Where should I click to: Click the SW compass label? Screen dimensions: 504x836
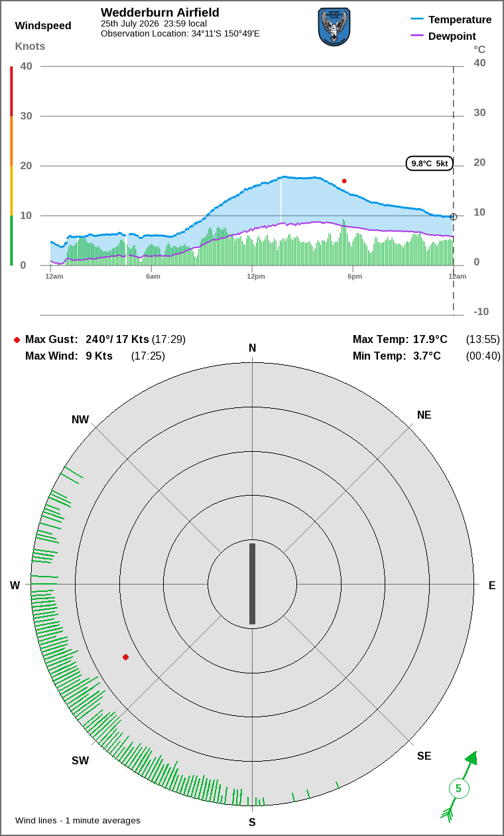pyautogui.click(x=80, y=760)
